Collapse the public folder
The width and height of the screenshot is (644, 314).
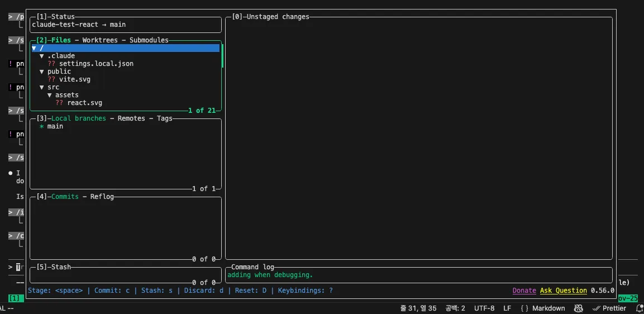pyautogui.click(x=42, y=72)
